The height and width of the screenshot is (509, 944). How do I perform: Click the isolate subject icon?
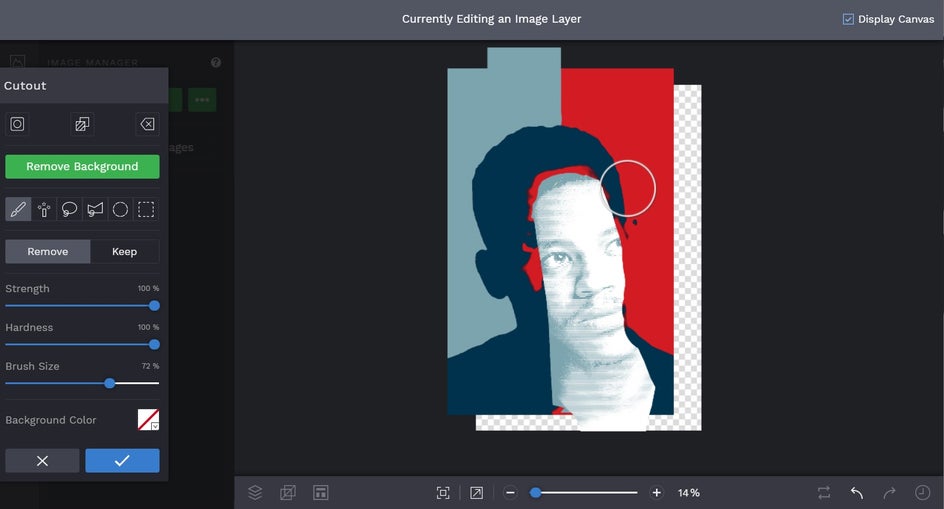17,124
